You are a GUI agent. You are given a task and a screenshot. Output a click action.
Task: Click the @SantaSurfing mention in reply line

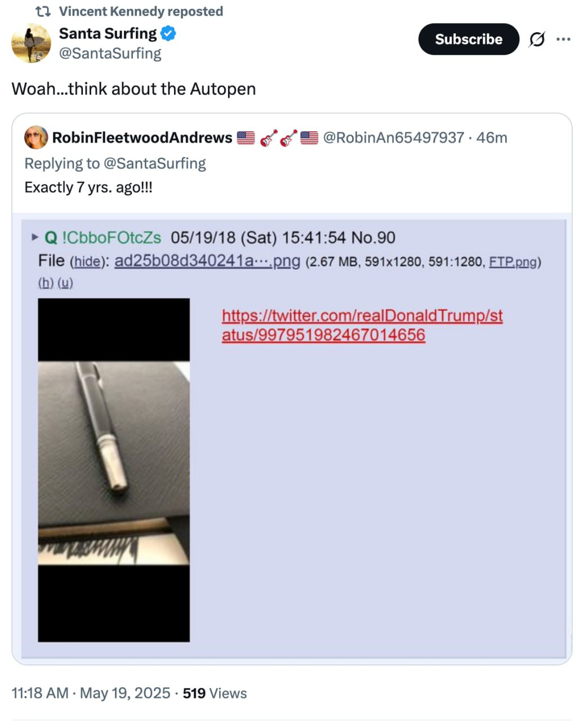pyautogui.click(x=155, y=163)
